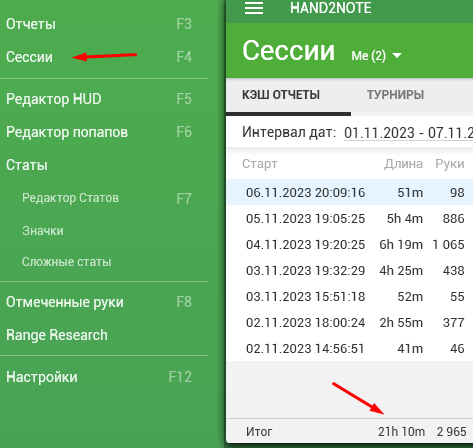The image size is (473, 448).
Task: Open the hamburger menu icon
Action: 254,7
